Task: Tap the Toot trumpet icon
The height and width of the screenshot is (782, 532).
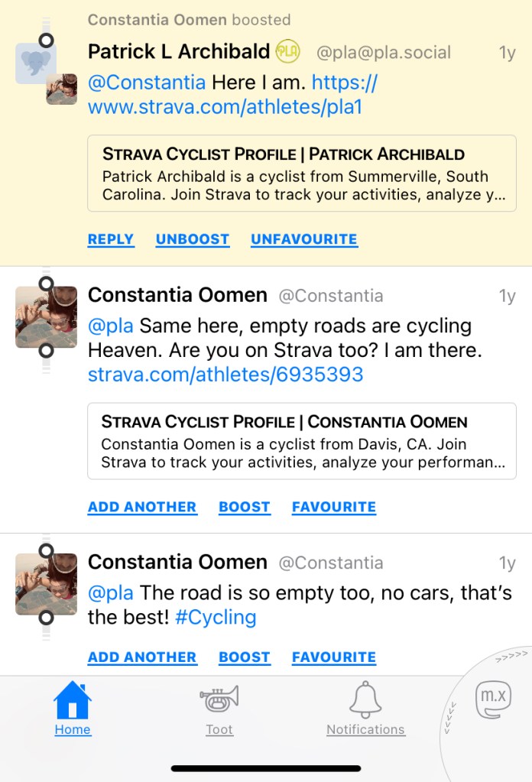Action: [x=219, y=699]
